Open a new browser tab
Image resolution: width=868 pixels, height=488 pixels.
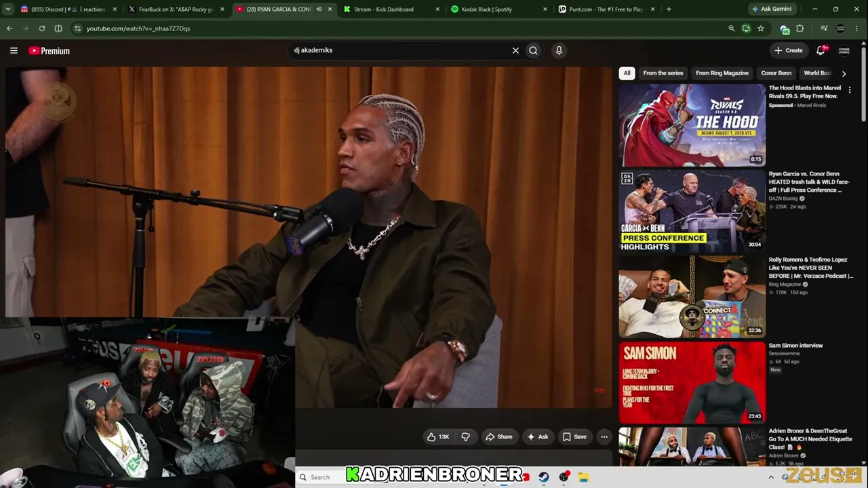[669, 9]
